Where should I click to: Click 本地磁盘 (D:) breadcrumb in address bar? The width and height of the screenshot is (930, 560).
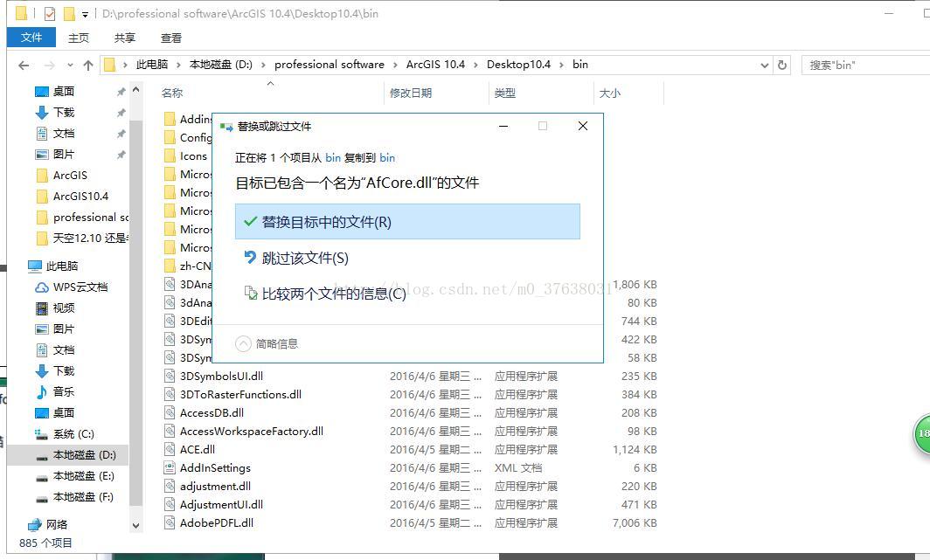[220, 65]
